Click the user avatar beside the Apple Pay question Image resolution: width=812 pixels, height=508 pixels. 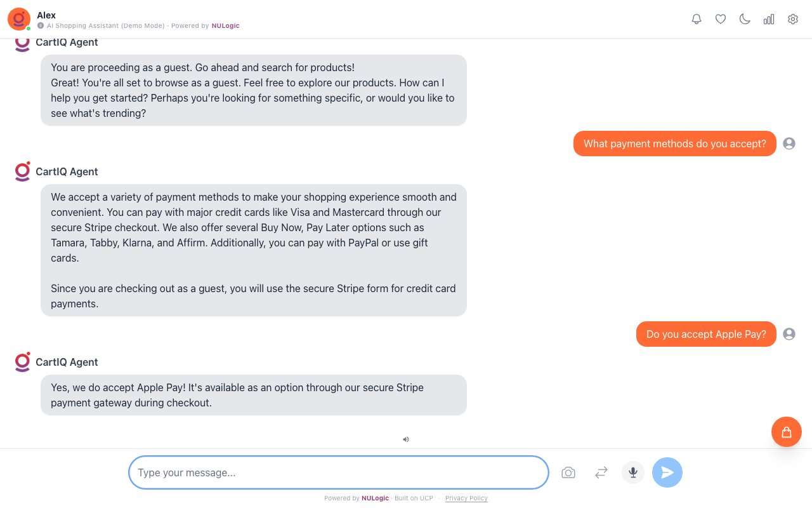[789, 334]
